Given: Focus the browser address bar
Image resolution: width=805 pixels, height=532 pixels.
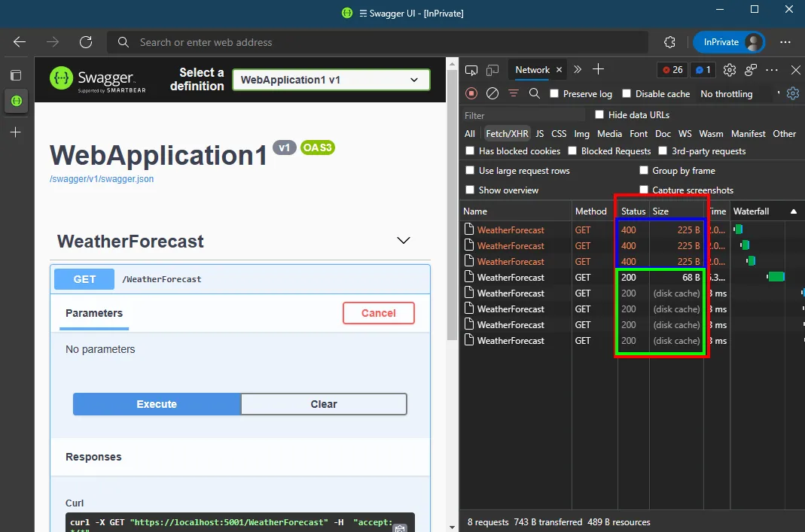Looking at the screenshot, I should (377, 42).
